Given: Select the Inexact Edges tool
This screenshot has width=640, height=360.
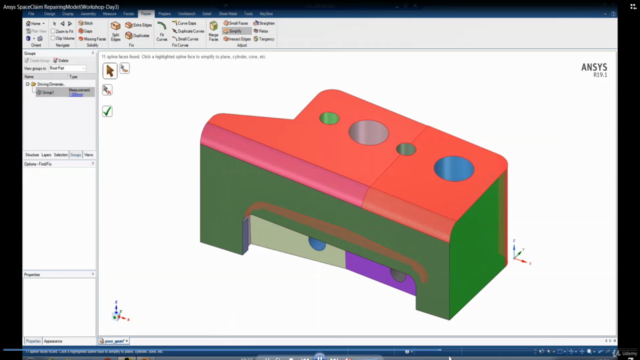Looking at the screenshot, I should coord(237,39).
